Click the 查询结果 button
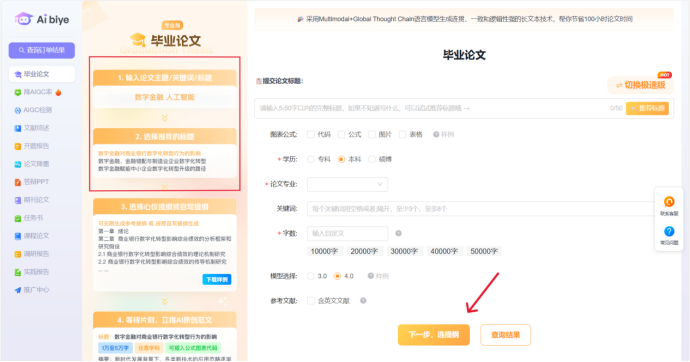This screenshot has height=362, width=690. (506, 335)
